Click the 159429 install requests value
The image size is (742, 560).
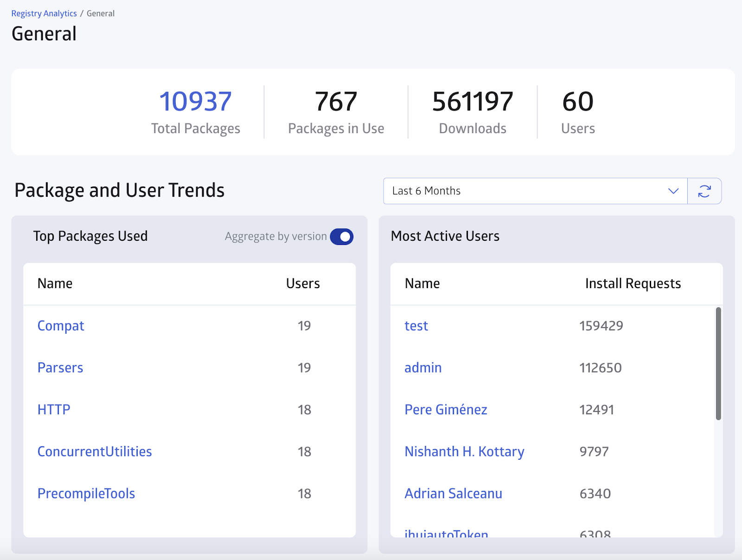click(601, 326)
